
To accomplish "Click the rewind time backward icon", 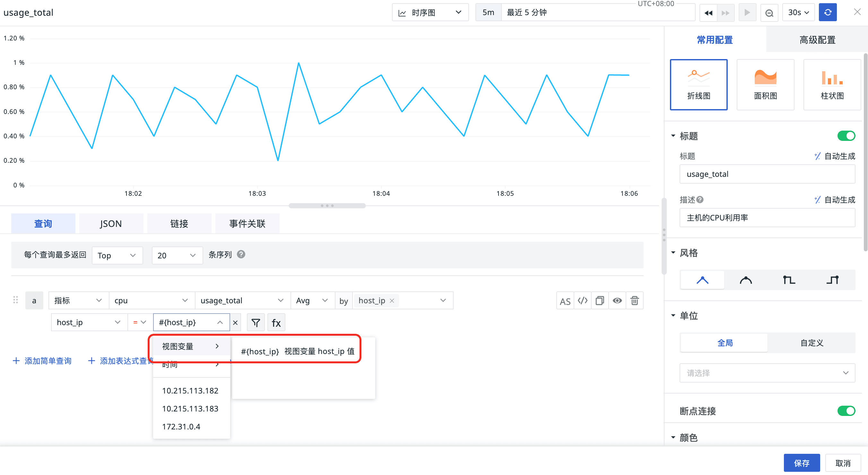I will 708,13.
